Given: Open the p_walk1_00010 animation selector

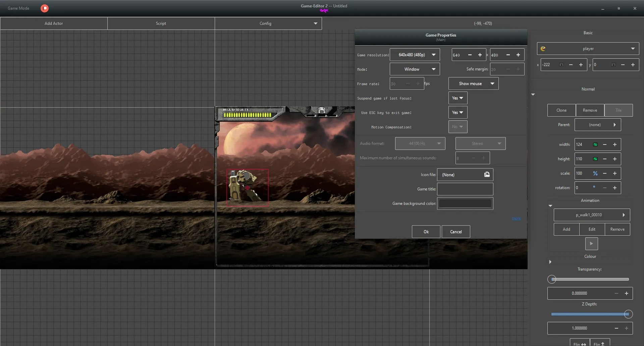Looking at the screenshot, I should click(x=592, y=215).
